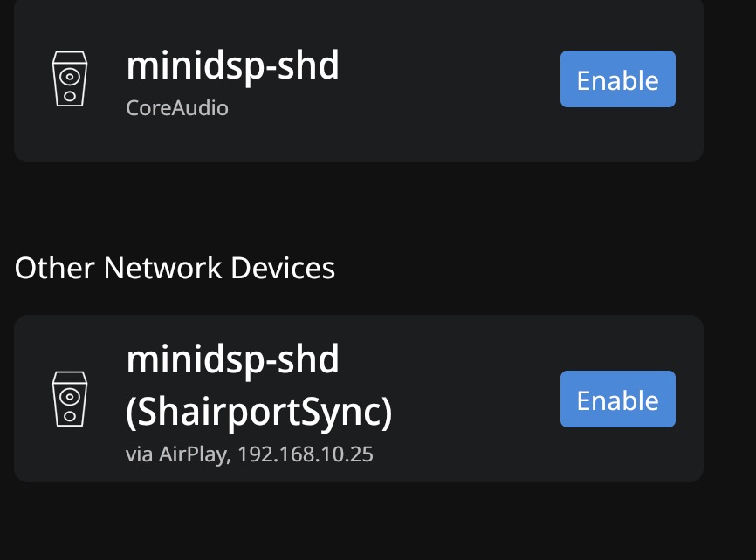756x560 pixels.
Task: Select the minidsp-shd title above CoreAudio
Action: click(x=232, y=65)
